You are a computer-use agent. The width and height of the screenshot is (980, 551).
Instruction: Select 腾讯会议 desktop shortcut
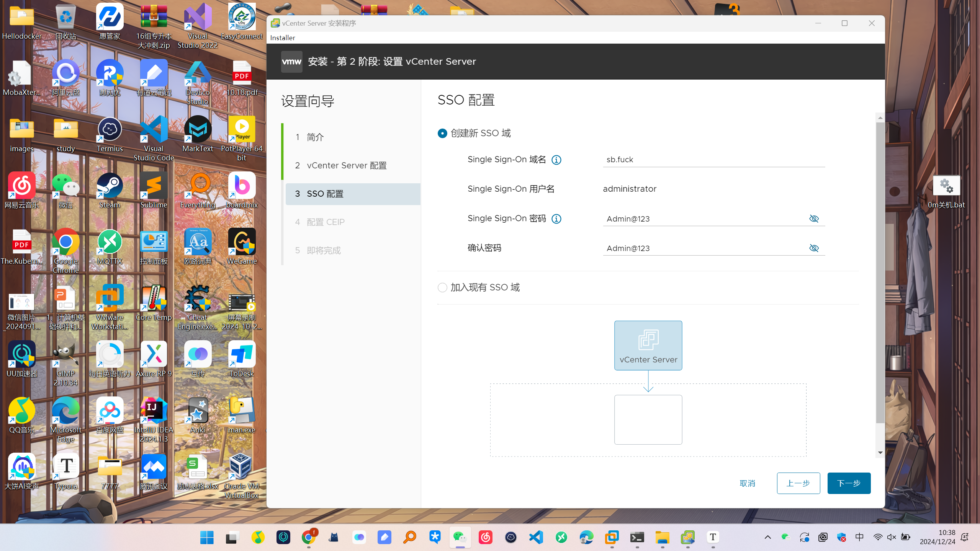pos(154,472)
